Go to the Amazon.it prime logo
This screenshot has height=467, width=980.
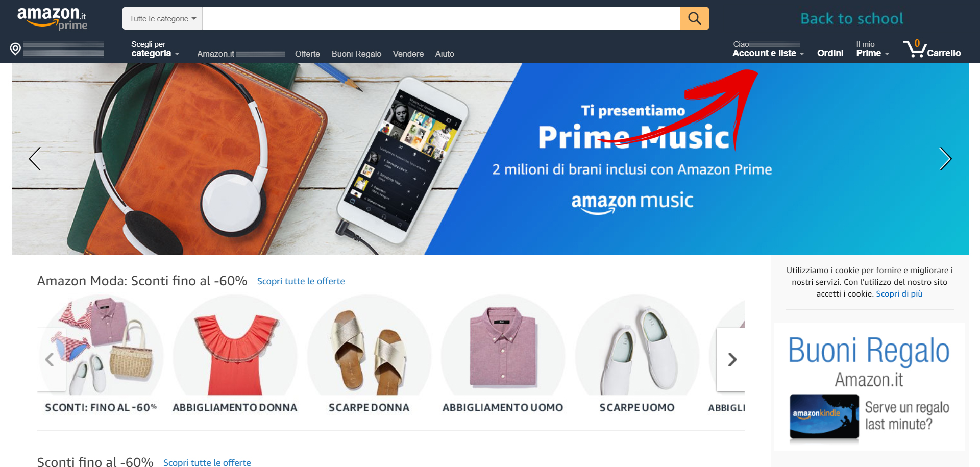(52, 19)
